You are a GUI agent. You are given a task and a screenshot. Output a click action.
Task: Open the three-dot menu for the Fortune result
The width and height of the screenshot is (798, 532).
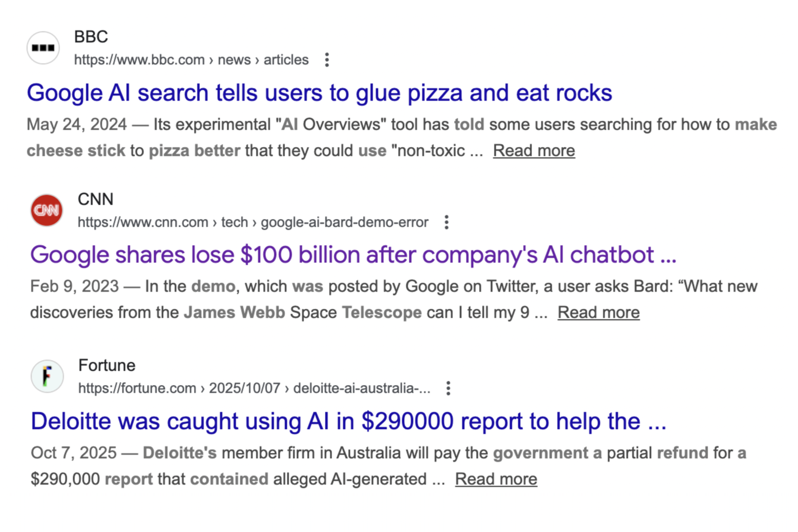(448, 388)
